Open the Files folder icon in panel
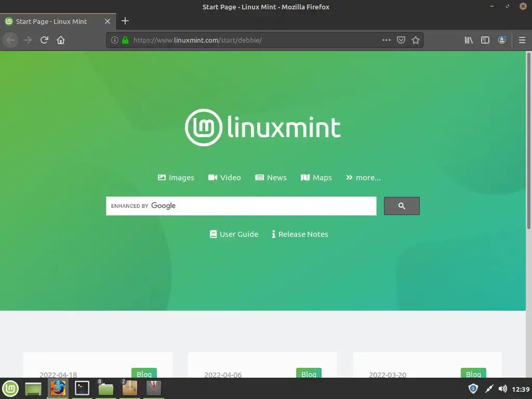The image size is (532, 399). point(105,389)
